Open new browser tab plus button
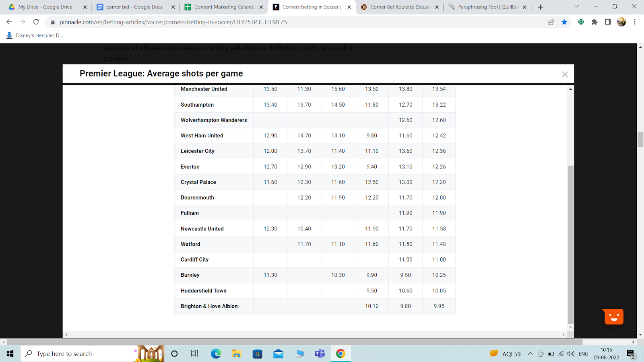644x362 pixels. tap(540, 7)
